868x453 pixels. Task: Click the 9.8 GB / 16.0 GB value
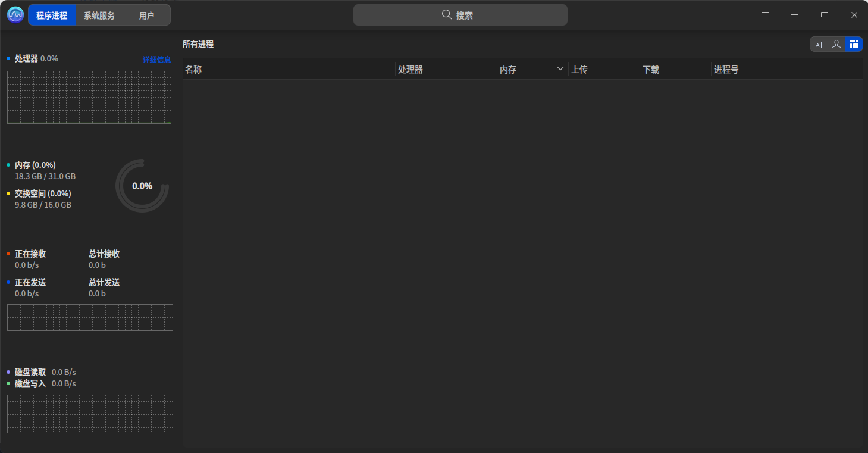click(43, 205)
